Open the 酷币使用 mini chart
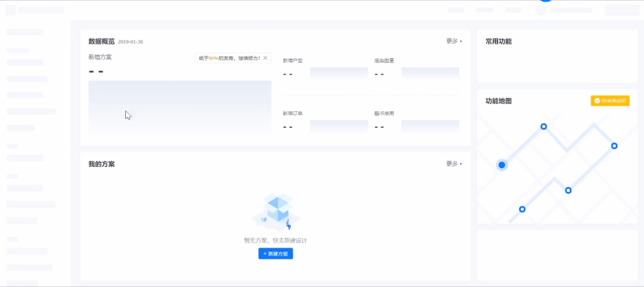 tap(430, 126)
